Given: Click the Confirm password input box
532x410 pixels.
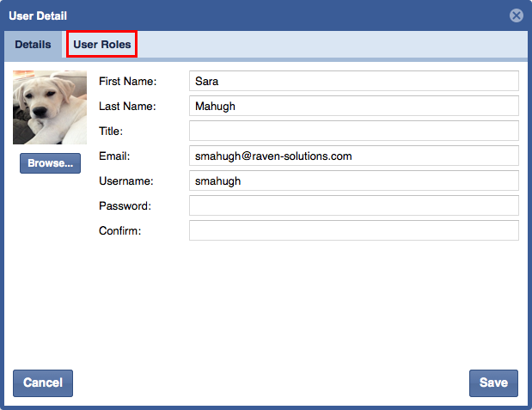Looking at the screenshot, I should 353,230.
